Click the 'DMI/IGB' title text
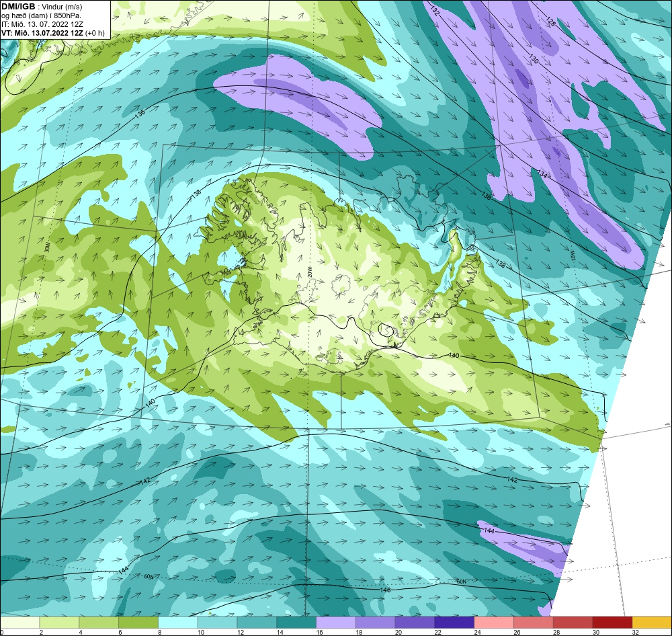672x636 pixels. click(x=18, y=7)
